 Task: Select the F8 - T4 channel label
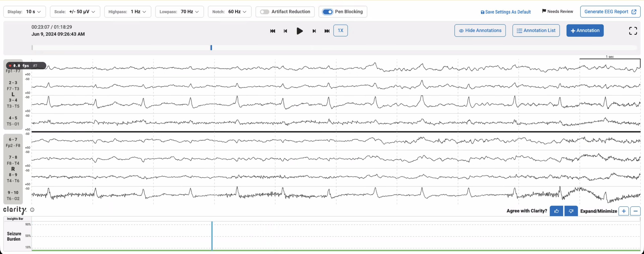coord(13,163)
